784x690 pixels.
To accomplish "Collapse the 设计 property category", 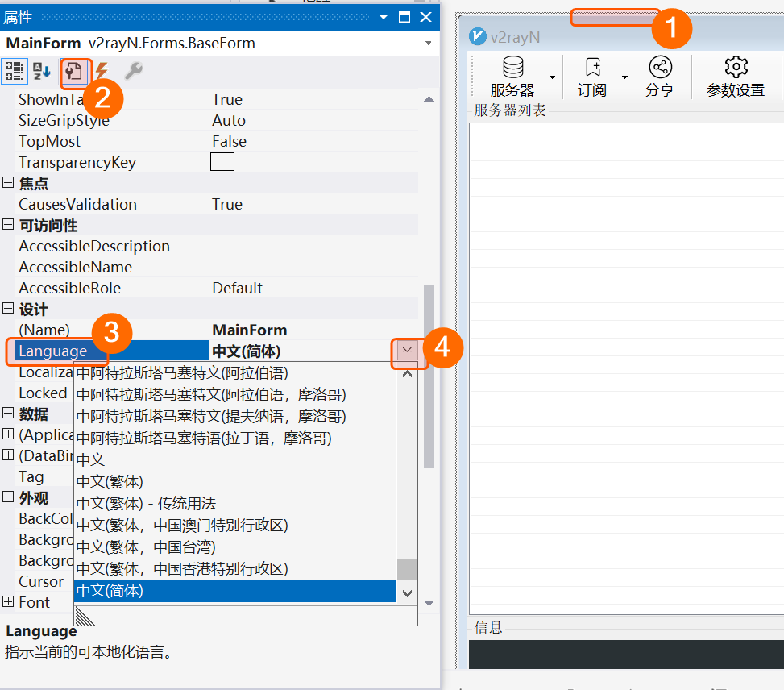I will point(8,310).
